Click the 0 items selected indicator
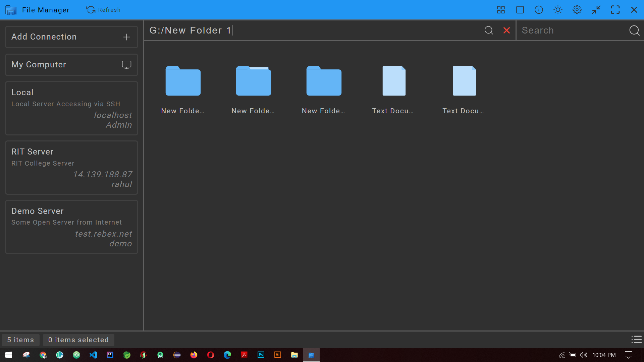This screenshot has height=362, width=644. point(78,340)
